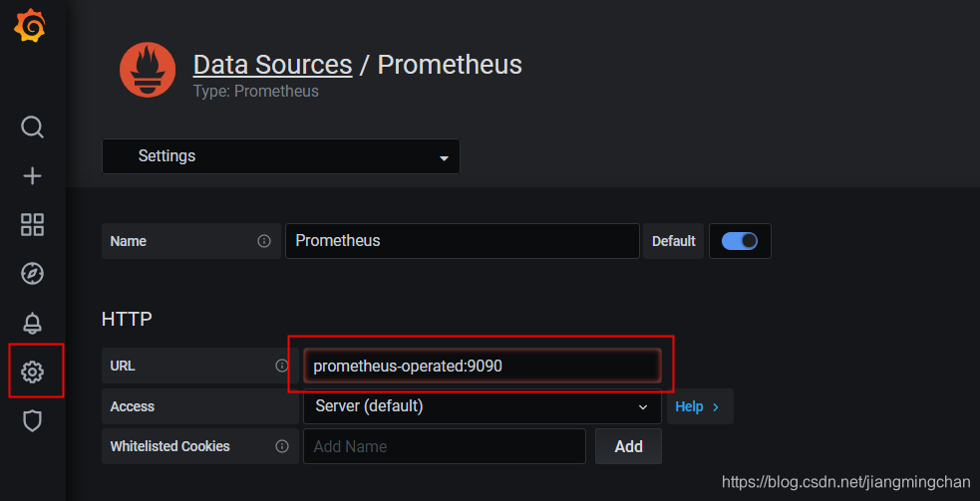Click the Add cookie button
The height and width of the screenshot is (501, 980).
coord(628,446)
